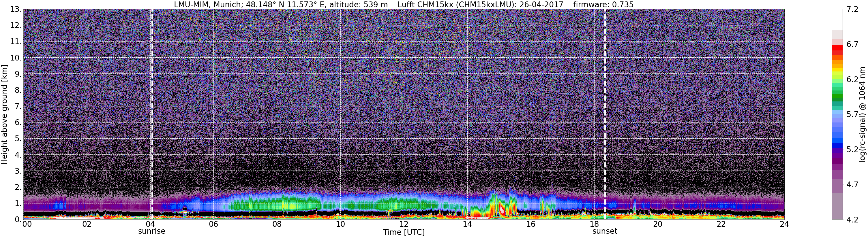Click the '24' time axis tick label
This screenshot has width=868, height=238.
784,224
